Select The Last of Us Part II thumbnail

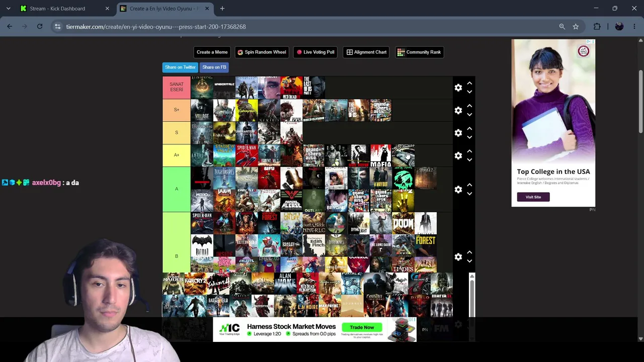coord(314,87)
